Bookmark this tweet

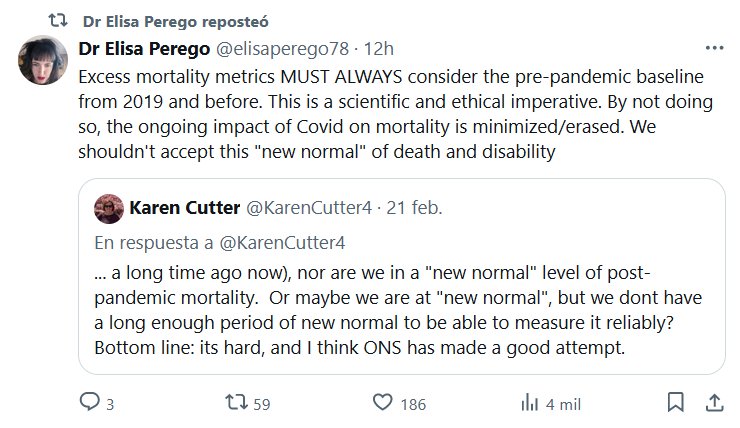[675, 402]
